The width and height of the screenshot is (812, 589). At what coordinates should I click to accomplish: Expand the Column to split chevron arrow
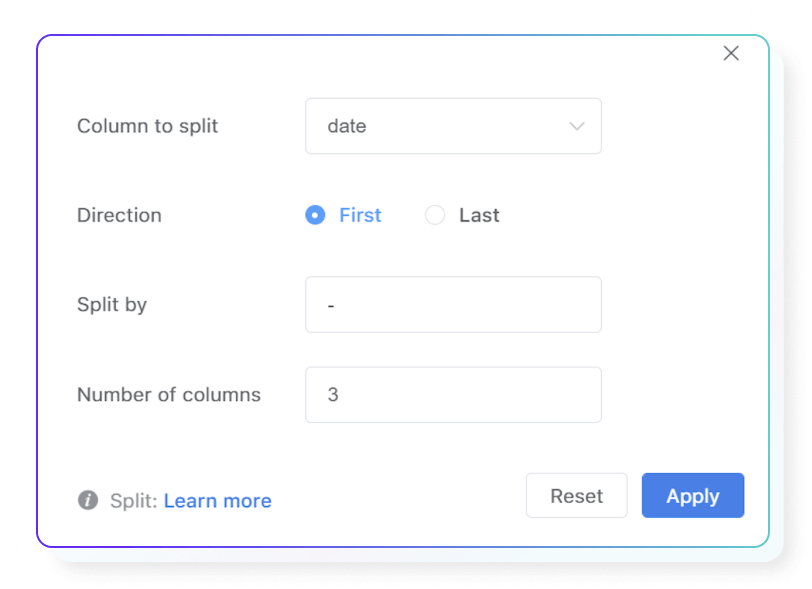click(576, 126)
